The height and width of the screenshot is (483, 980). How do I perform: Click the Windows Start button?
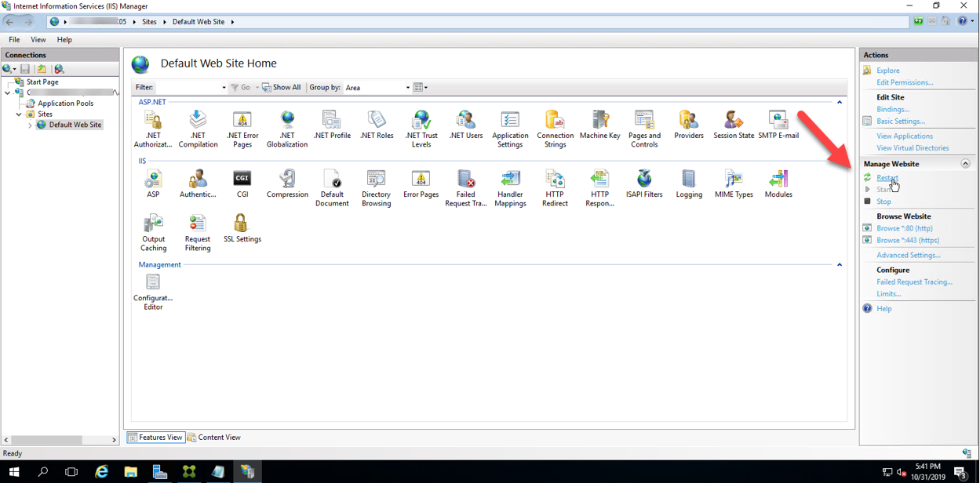[x=14, y=471]
